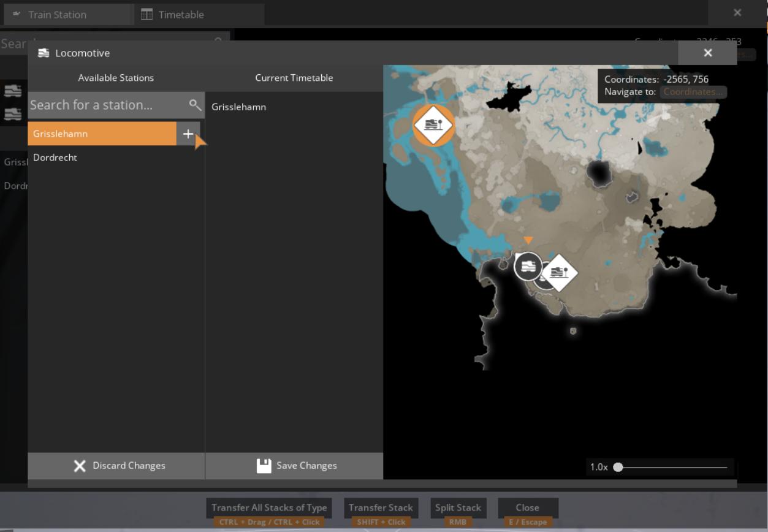Screen dimensions: 768x532
Task: Select Grisslehamn entry in Current Timetable
Action: 239,107
